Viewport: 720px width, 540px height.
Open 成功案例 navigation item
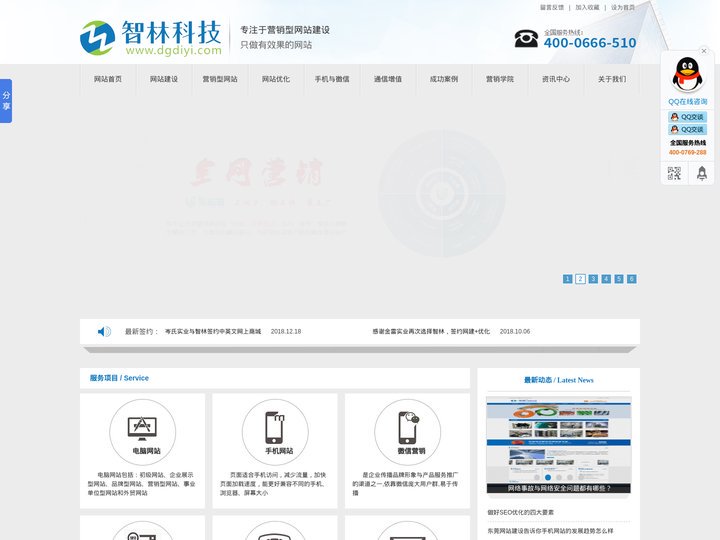point(444,79)
